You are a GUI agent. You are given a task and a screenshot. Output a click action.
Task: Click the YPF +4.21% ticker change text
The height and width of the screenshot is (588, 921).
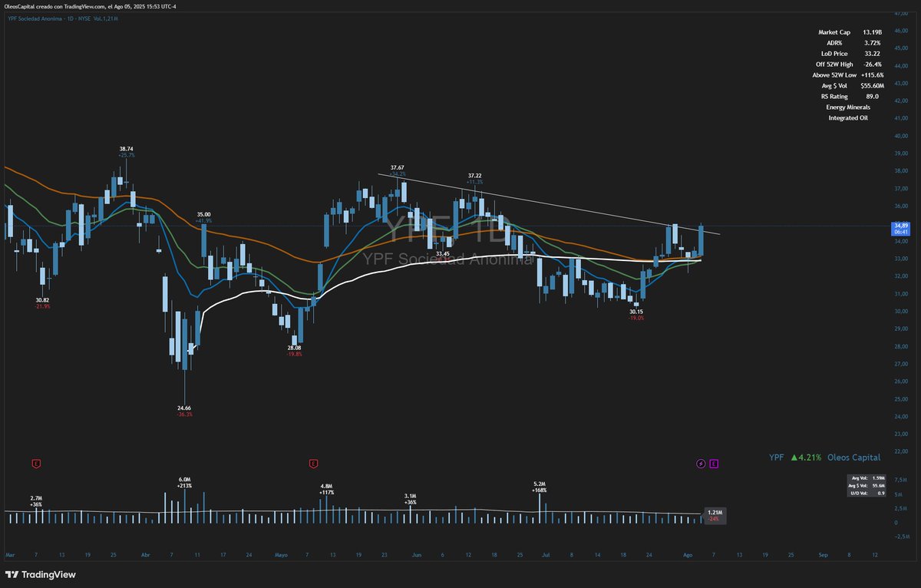point(795,457)
